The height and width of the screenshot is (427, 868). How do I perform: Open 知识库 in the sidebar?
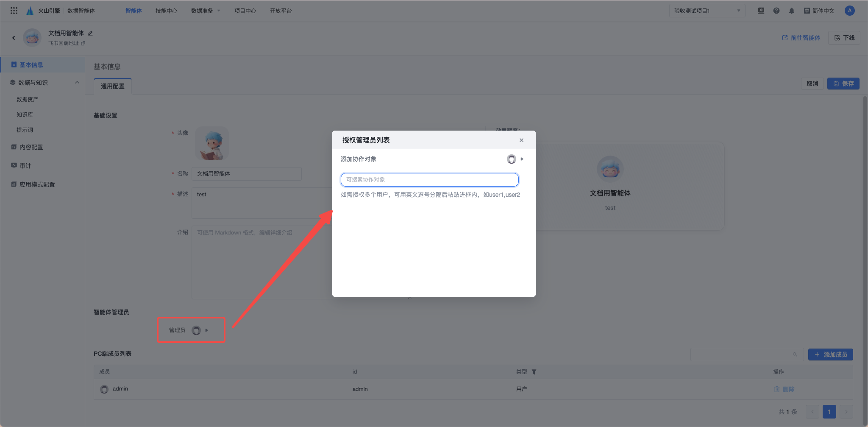pyautogui.click(x=25, y=114)
